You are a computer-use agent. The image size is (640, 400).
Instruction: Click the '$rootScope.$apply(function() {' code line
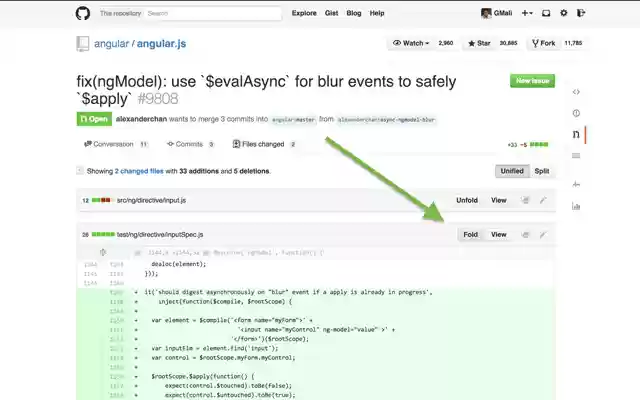pyautogui.click(x=203, y=376)
